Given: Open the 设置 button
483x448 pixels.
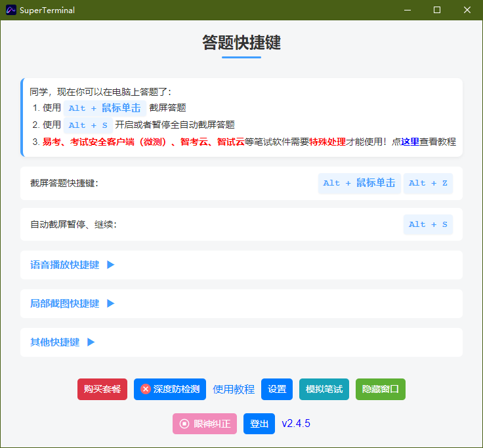Looking at the screenshot, I should 277,389.
